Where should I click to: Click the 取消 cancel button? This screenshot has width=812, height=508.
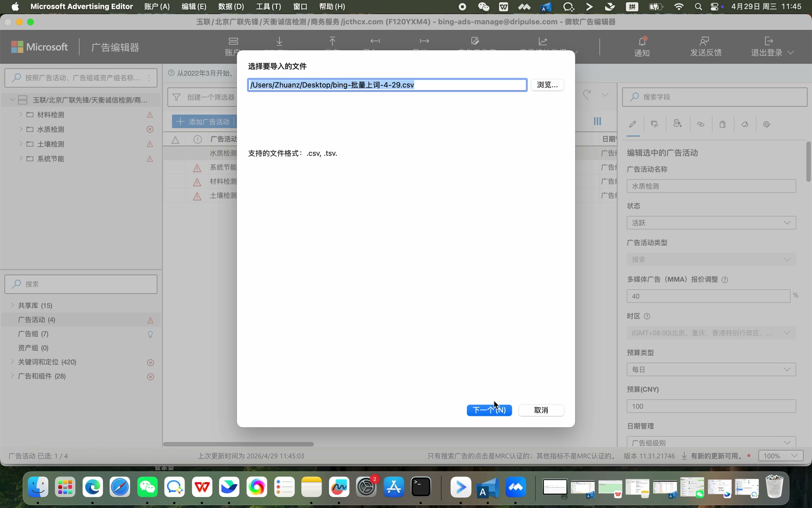[x=541, y=410]
